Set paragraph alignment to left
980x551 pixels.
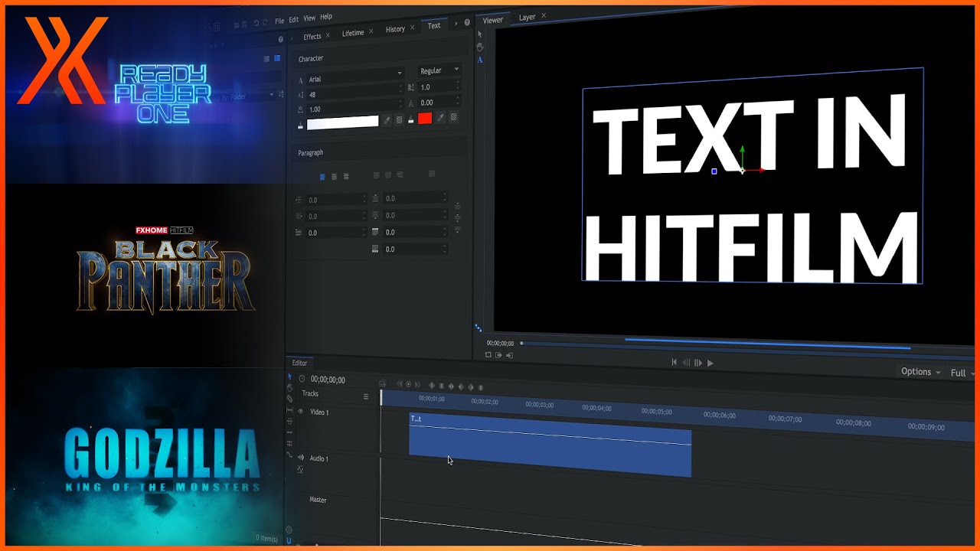(x=322, y=177)
